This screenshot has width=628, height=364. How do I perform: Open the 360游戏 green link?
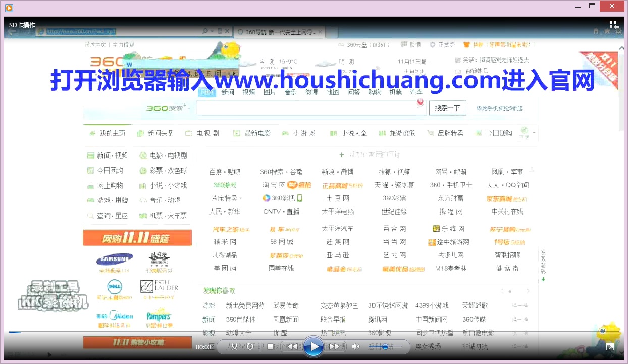(x=225, y=185)
